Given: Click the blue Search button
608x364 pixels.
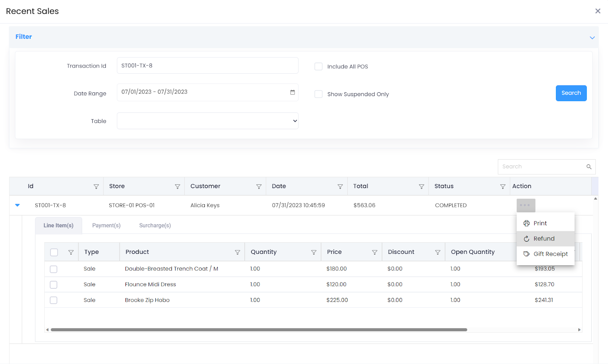Looking at the screenshot, I should tap(571, 93).
